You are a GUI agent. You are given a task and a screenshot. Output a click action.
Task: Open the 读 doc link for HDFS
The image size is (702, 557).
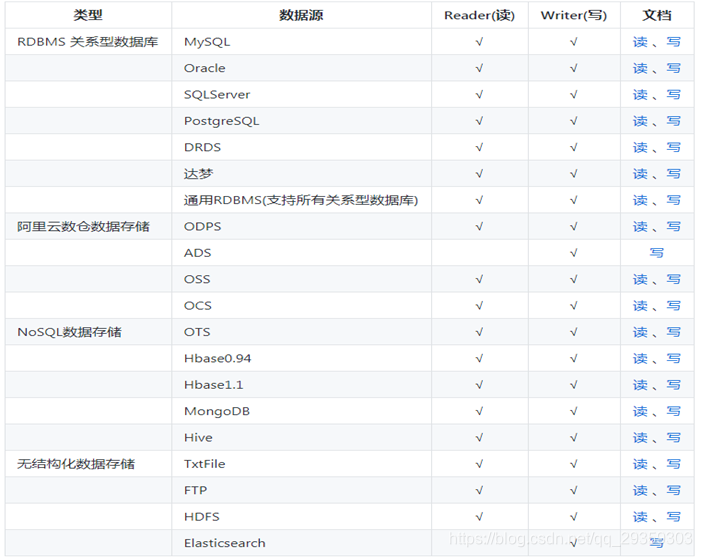click(x=640, y=518)
